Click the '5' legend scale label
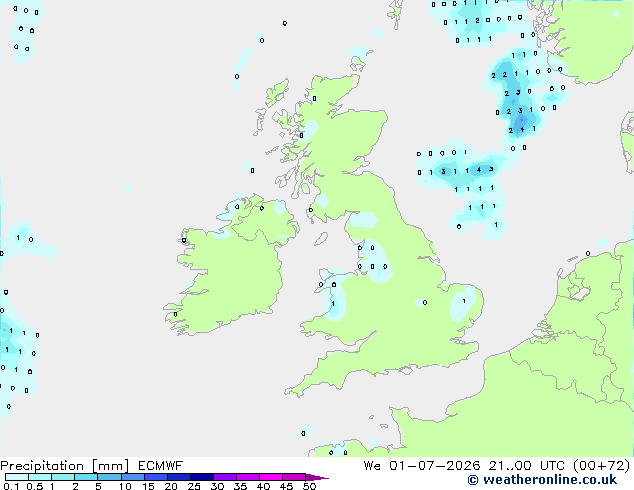634x490 pixels. click(98, 486)
